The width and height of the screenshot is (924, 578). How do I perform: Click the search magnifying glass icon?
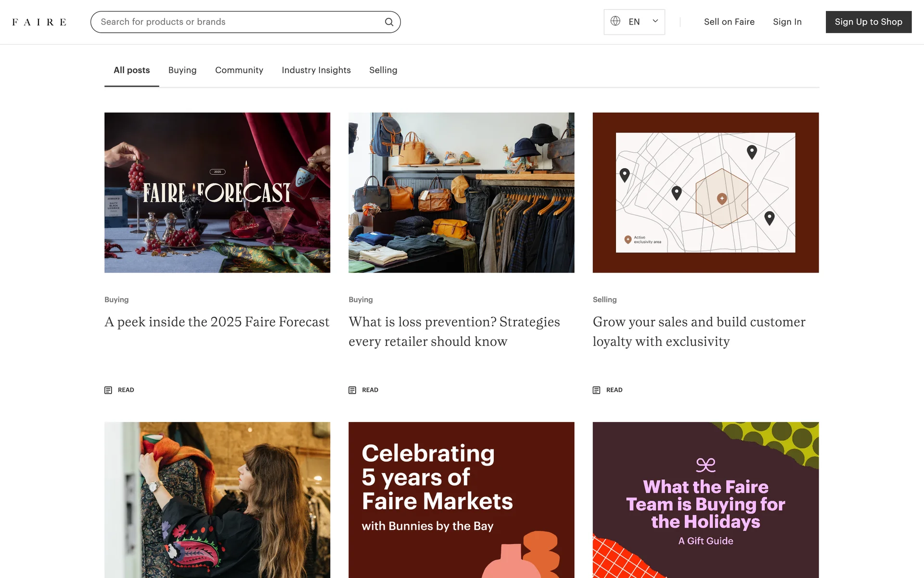click(389, 22)
